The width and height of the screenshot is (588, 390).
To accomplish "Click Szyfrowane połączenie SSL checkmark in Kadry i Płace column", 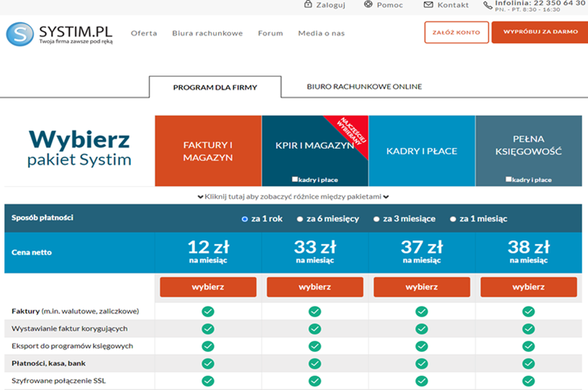I will point(422,381).
